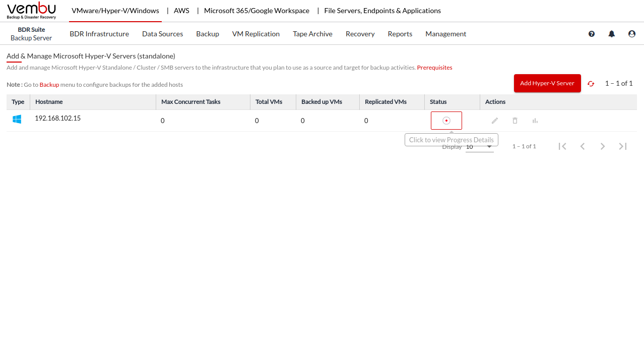Delete the 192.168.102.15 server via trash icon

(x=515, y=121)
